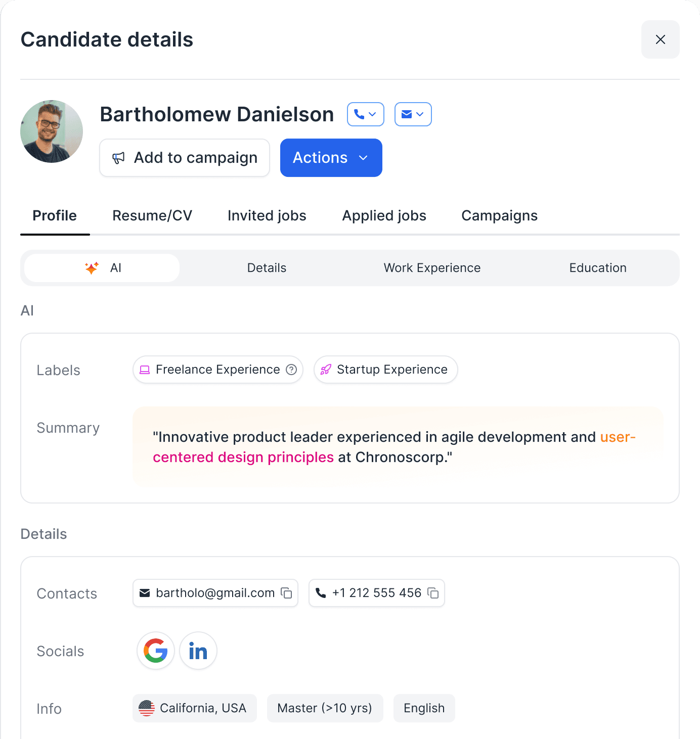
Task: Open the Applied jobs tab
Action: point(384,216)
